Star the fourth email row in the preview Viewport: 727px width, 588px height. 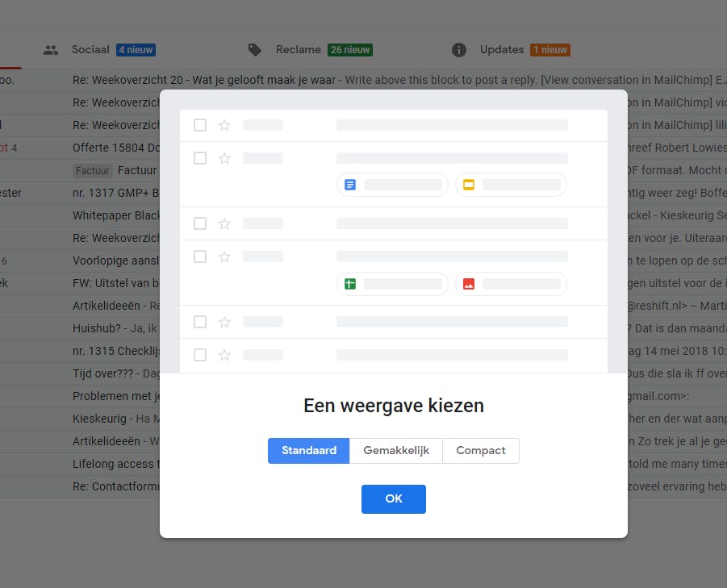[x=224, y=256]
